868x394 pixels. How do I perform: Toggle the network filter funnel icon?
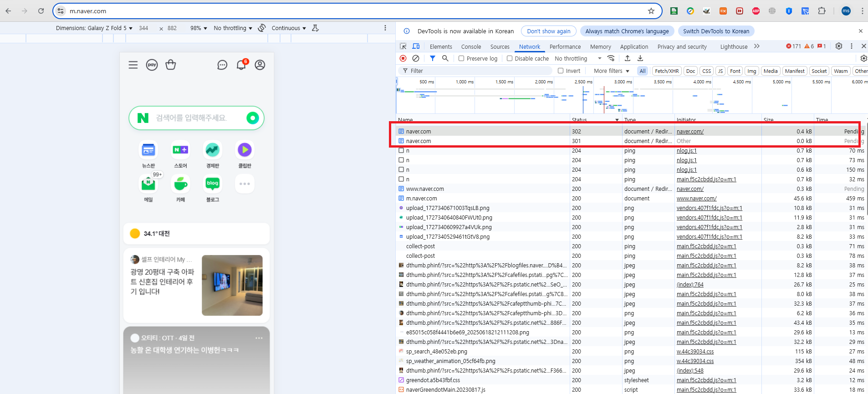pos(433,58)
